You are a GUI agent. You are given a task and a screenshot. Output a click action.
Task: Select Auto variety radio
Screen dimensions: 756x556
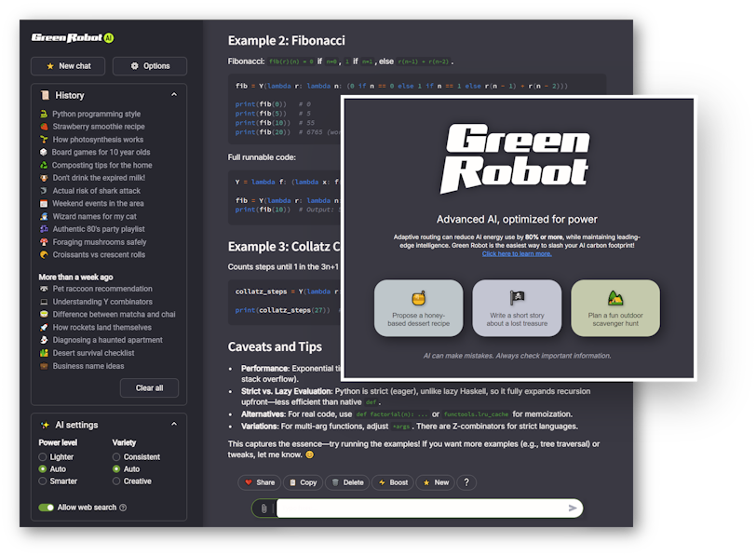(116, 468)
